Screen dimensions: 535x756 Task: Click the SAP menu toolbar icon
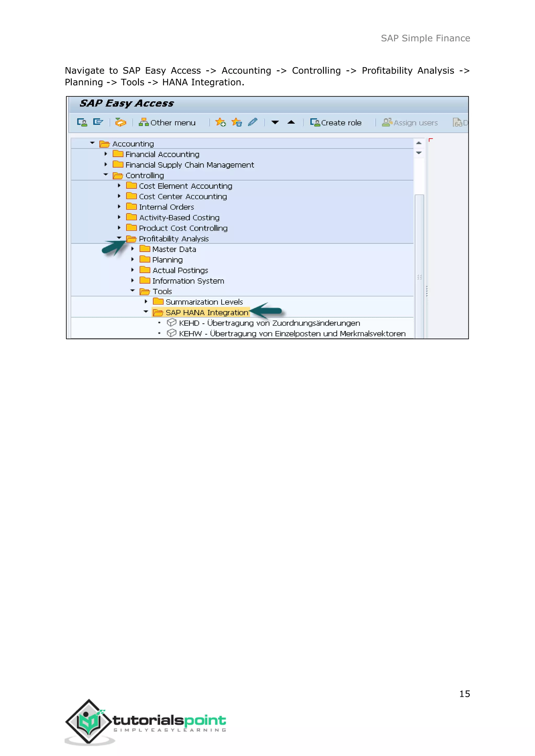(x=98, y=122)
